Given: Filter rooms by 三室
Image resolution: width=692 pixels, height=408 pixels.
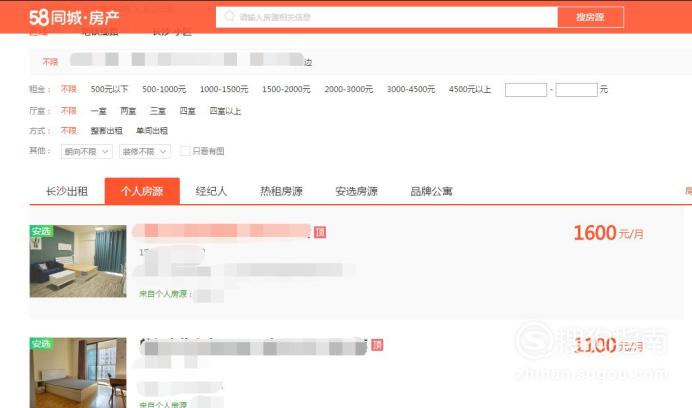Looking at the screenshot, I should [x=158, y=111].
